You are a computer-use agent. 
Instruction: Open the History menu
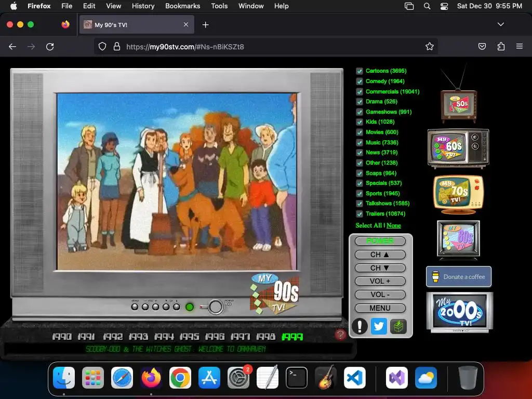tap(143, 6)
